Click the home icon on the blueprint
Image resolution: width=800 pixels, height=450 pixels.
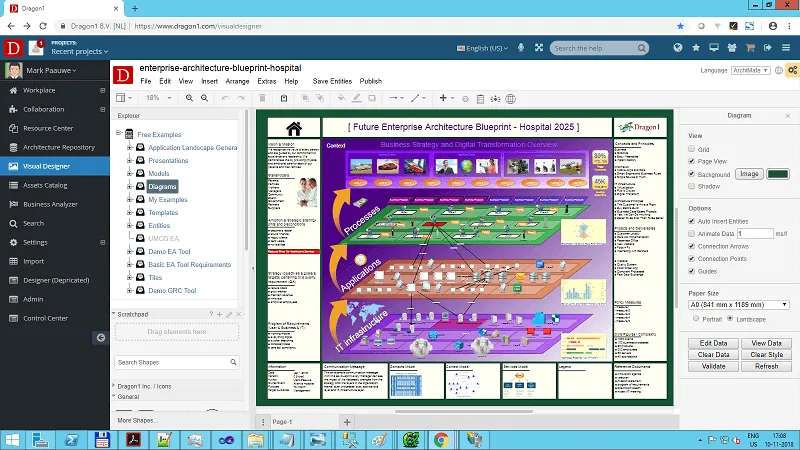[x=294, y=129]
